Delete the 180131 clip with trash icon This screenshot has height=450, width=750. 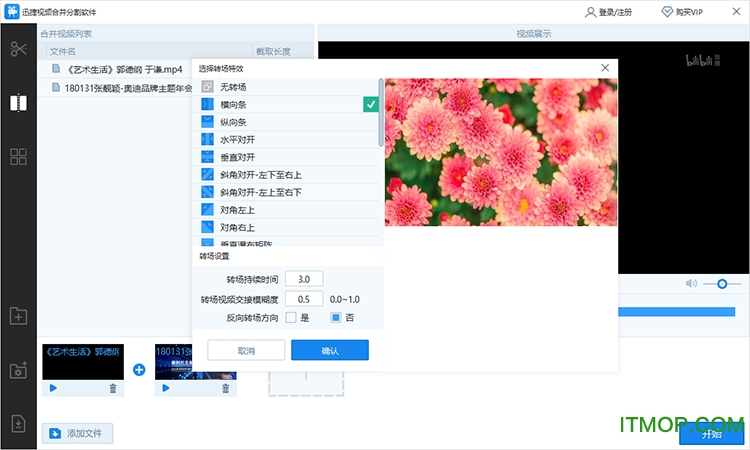click(225, 388)
